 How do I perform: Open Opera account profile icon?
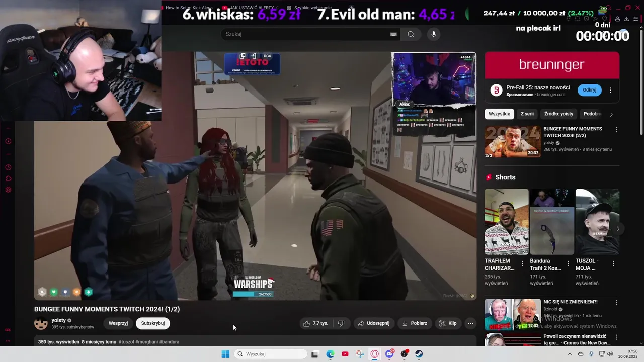pyautogui.click(x=617, y=19)
